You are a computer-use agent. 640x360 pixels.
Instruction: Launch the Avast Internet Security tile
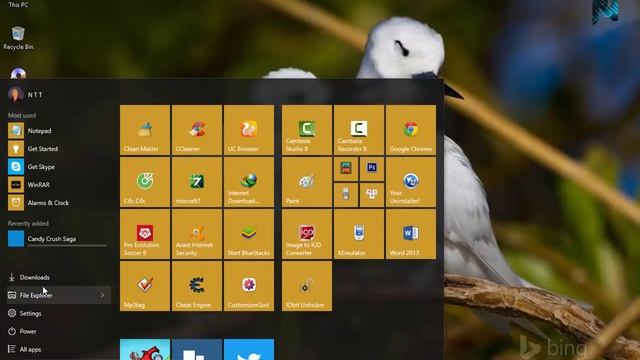pyautogui.click(x=197, y=234)
